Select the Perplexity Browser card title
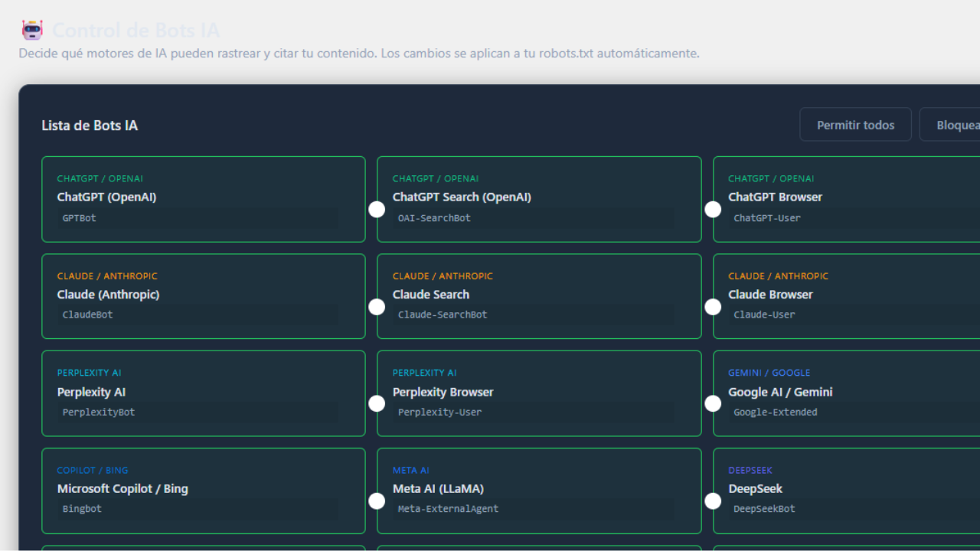 point(443,392)
